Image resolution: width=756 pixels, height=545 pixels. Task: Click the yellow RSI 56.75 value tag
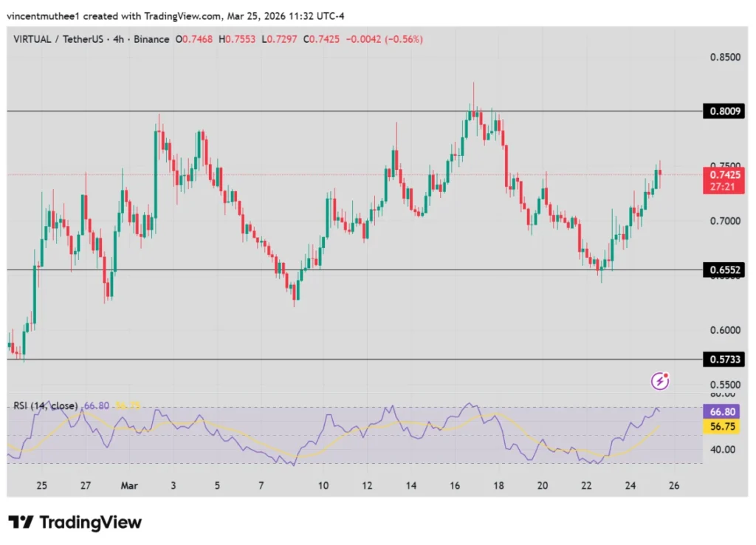[724, 426]
